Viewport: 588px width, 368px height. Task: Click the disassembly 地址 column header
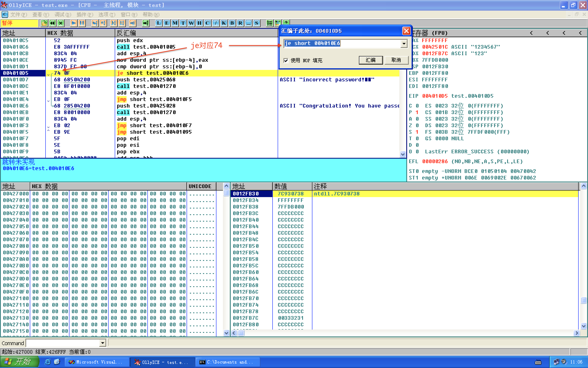(23, 33)
